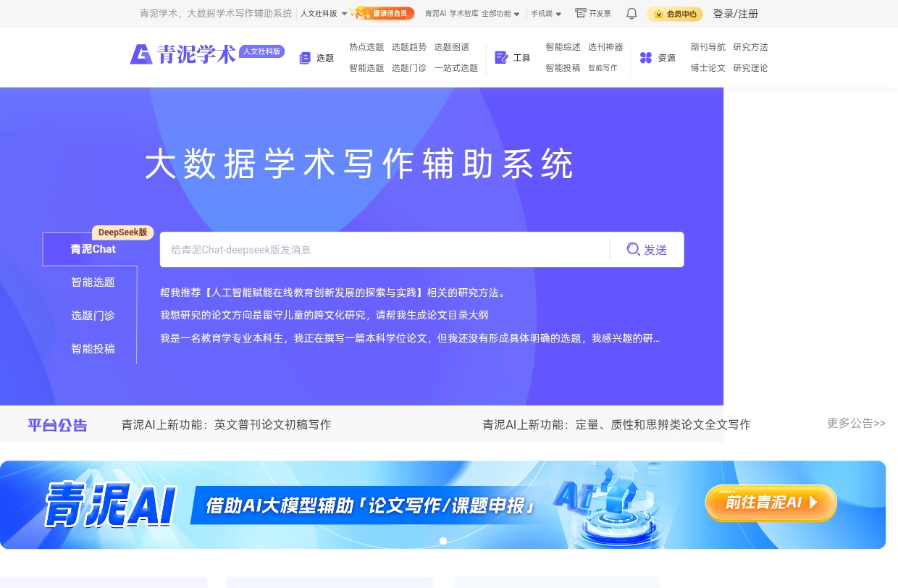The image size is (898, 588).
Task: Click 学术智库 link in top bar
Action: point(463,13)
